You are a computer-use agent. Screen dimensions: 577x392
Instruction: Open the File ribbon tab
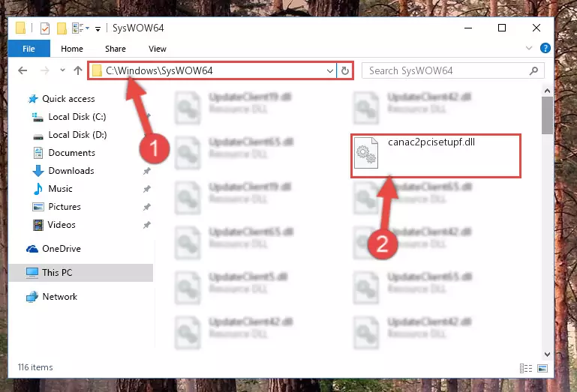click(29, 49)
